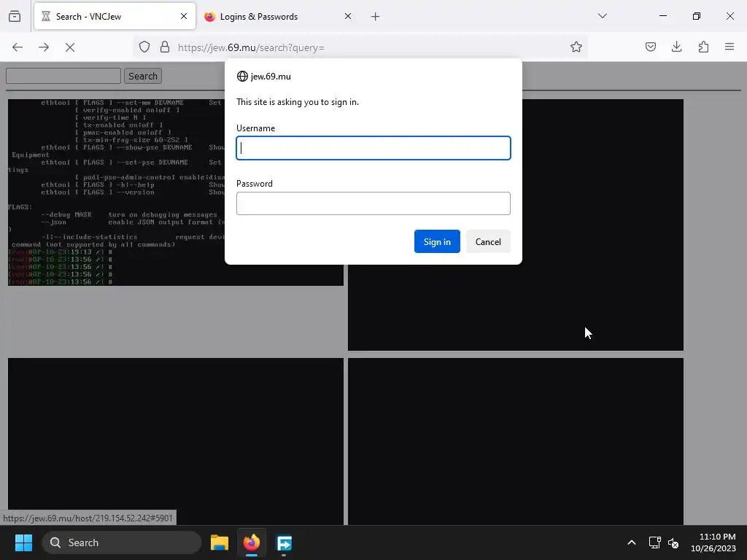Open Firefox View recent browsing icon

[15, 16]
